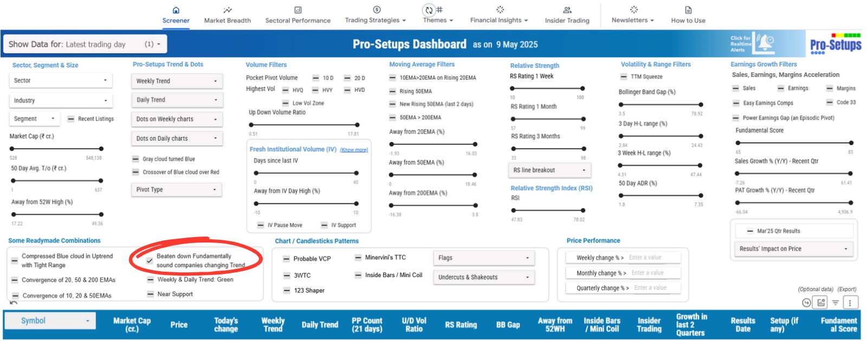Click the circular arrow icon under Optional data
The height and width of the screenshot is (341, 868).
coord(806,303)
